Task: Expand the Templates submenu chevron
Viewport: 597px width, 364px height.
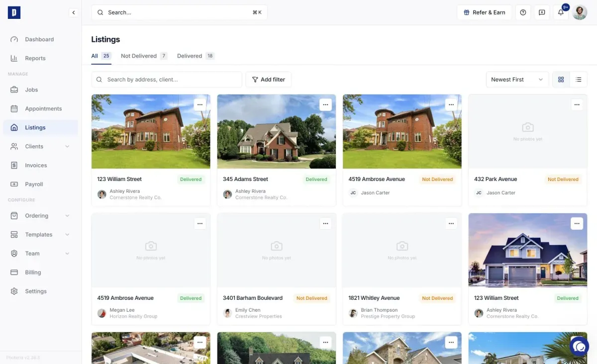Action: pos(67,234)
